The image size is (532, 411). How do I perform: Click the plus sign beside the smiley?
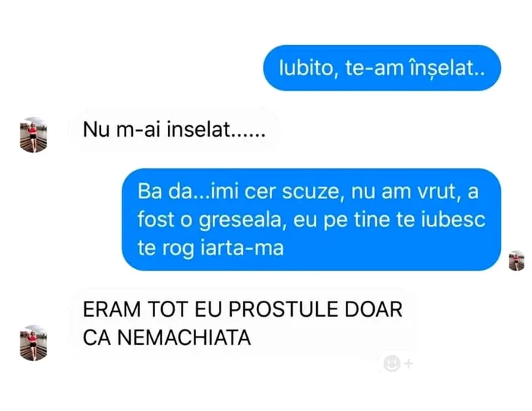[x=409, y=364]
